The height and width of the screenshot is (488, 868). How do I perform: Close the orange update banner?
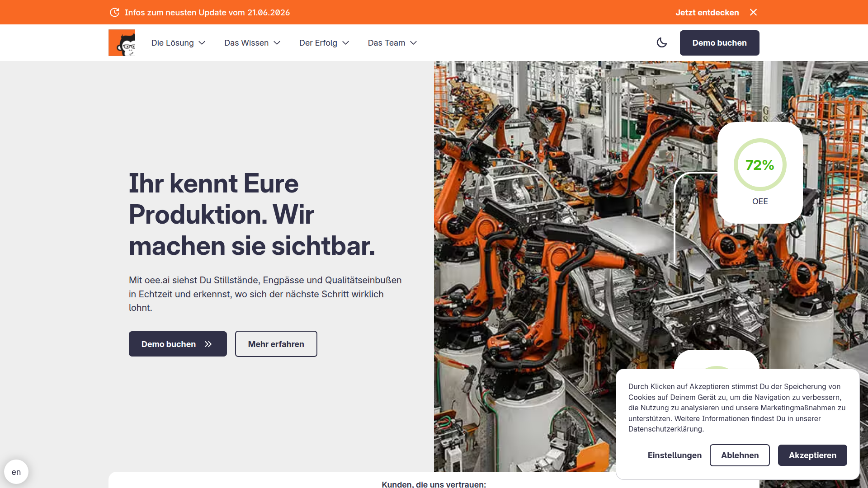click(753, 12)
